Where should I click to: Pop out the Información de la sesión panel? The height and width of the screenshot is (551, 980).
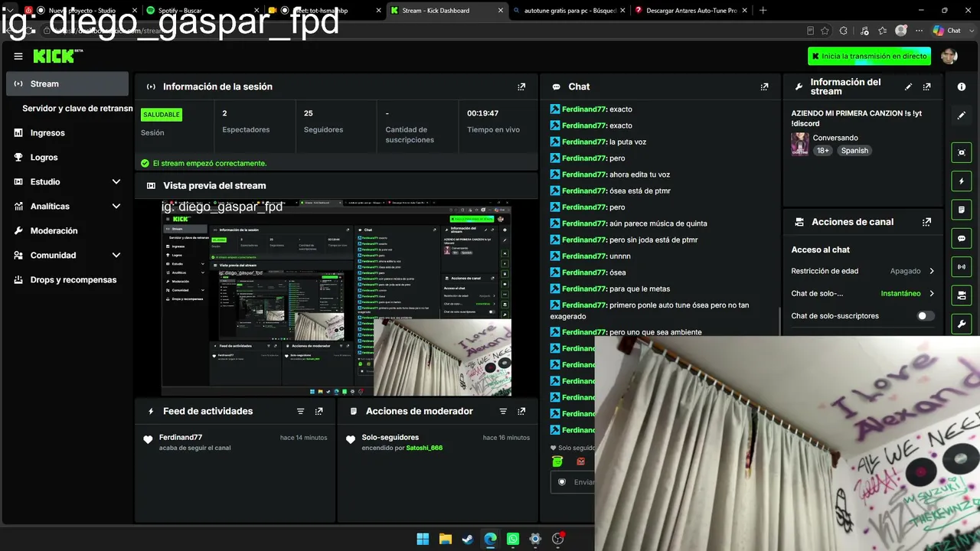click(x=521, y=86)
